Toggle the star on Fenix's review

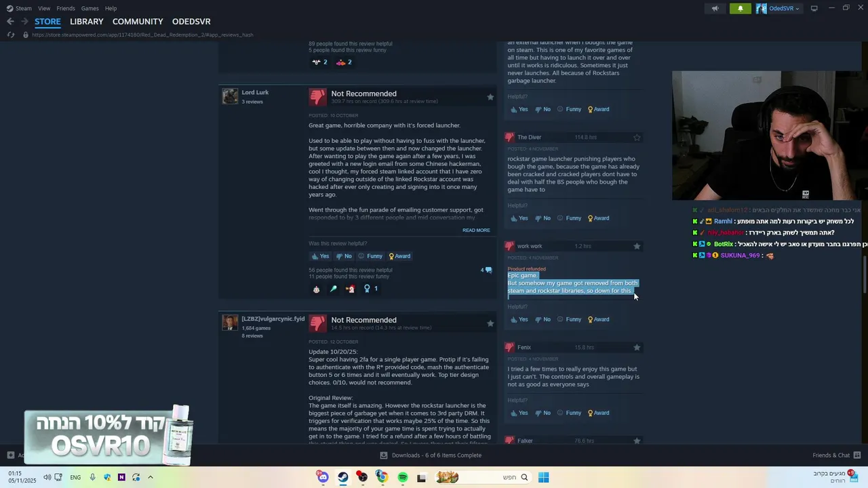tap(637, 348)
